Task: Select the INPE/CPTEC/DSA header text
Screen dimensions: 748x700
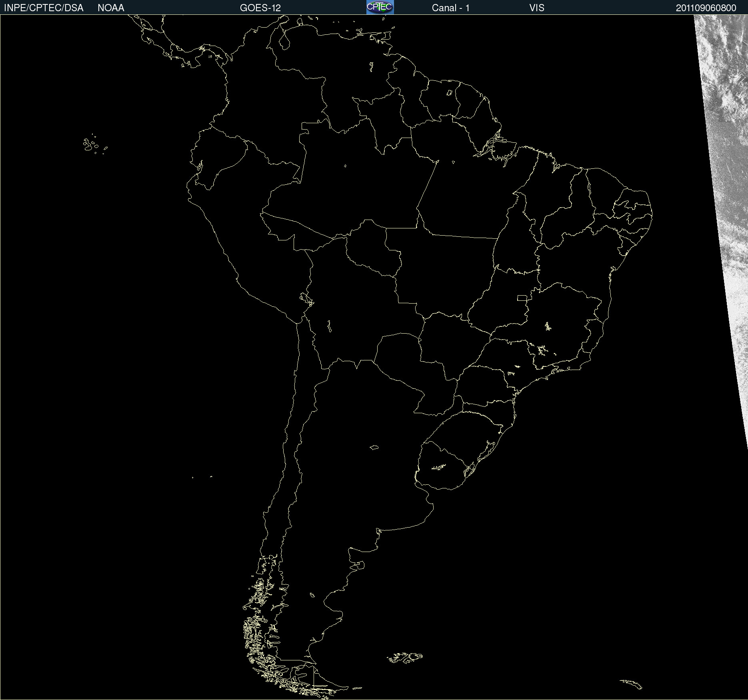Action: (x=44, y=8)
